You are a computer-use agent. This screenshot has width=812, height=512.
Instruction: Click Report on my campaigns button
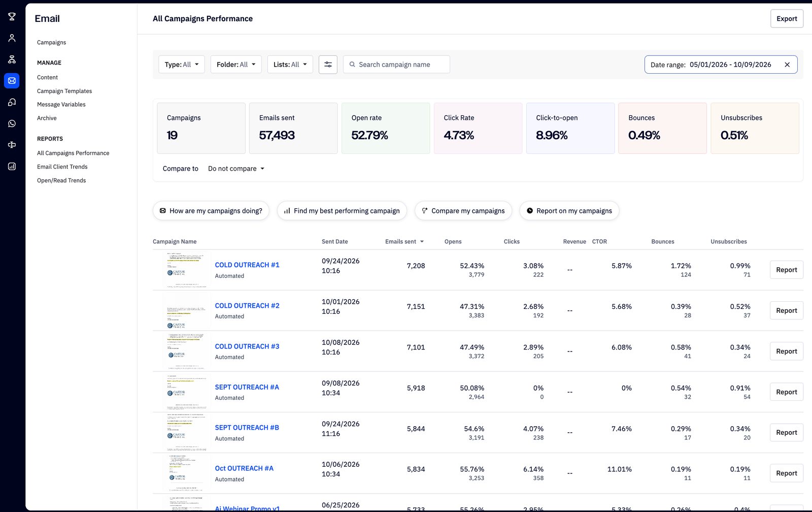(569, 211)
